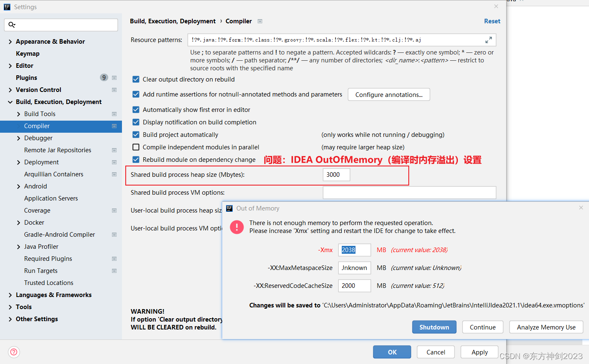Click OK button in Settings
The width and height of the screenshot is (589, 364).
coord(392,352)
